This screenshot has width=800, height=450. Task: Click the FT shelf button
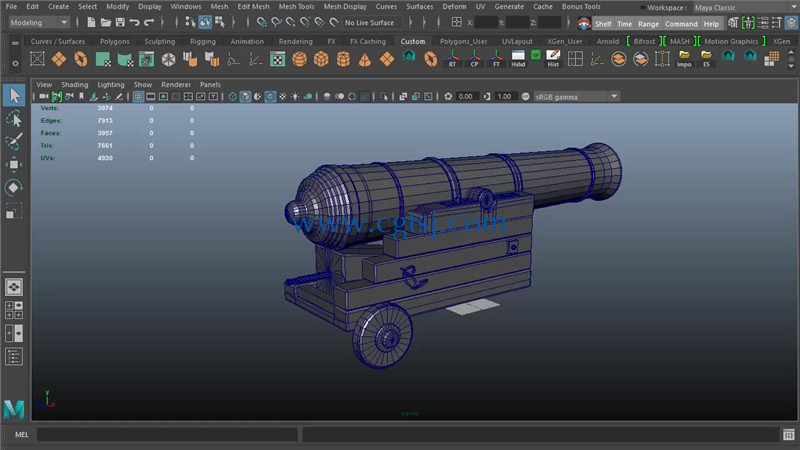pos(496,59)
